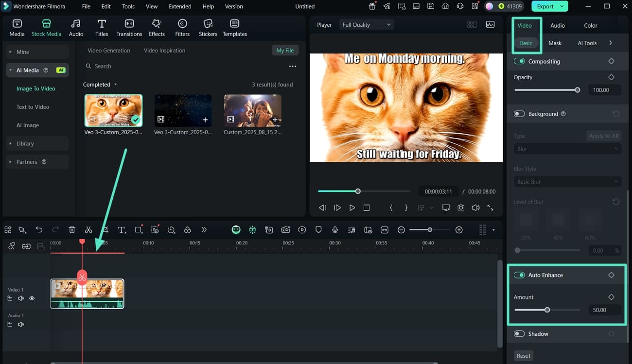Open the Tools menu
This screenshot has width=632, height=364.
(x=128, y=7)
